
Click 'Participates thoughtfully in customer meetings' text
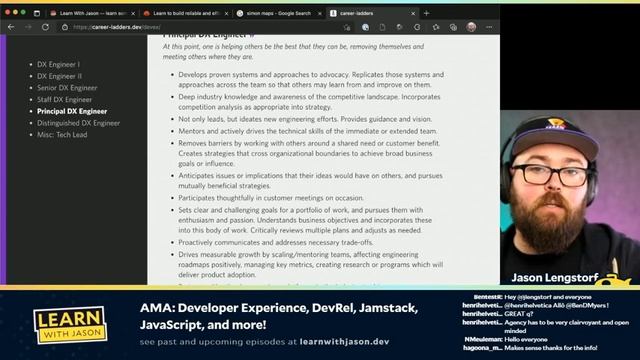pyautogui.click(x=271, y=198)
